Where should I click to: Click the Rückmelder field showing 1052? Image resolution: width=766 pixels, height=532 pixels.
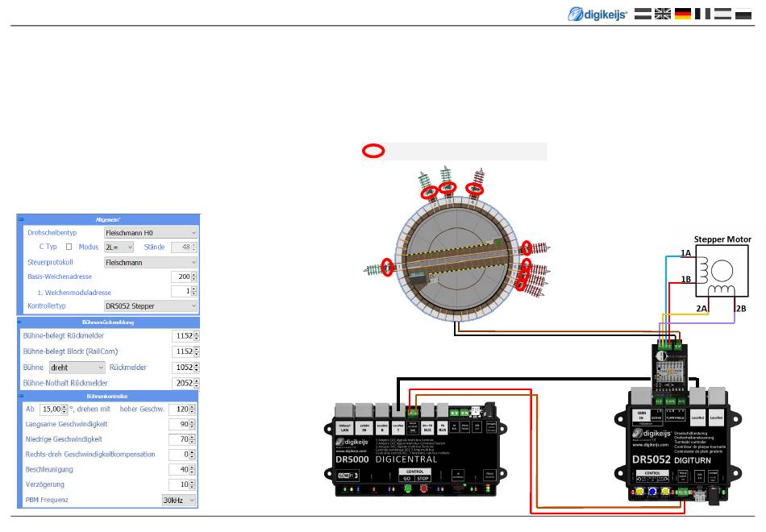point(185,368)
